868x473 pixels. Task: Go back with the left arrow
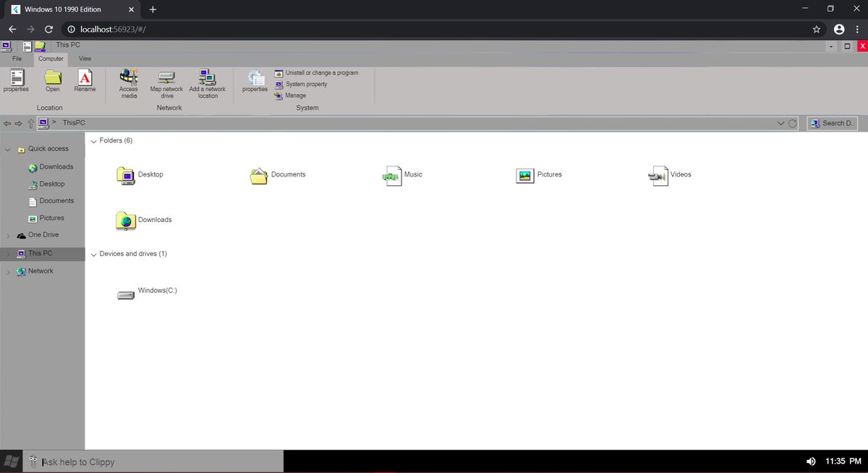[x=7, y=124]
